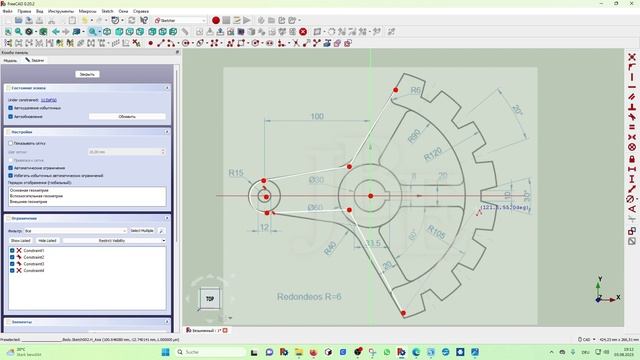
Task: Click the Windows Start button
Action: (x=165, y=352)
